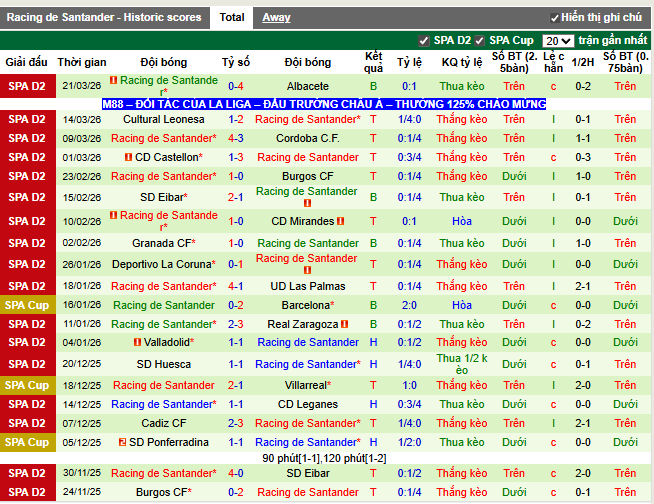Open the Cultural Leonesa team link

coord(164,119)
